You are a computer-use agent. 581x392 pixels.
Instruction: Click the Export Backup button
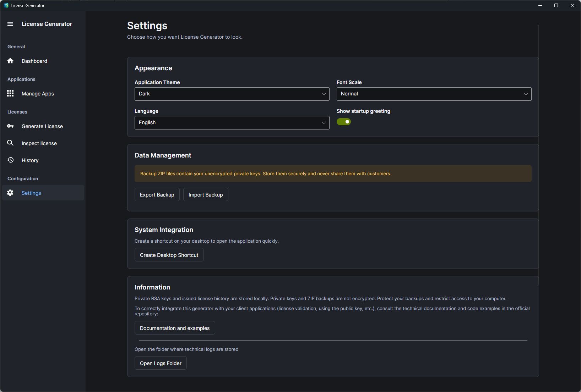pos(157,195)
